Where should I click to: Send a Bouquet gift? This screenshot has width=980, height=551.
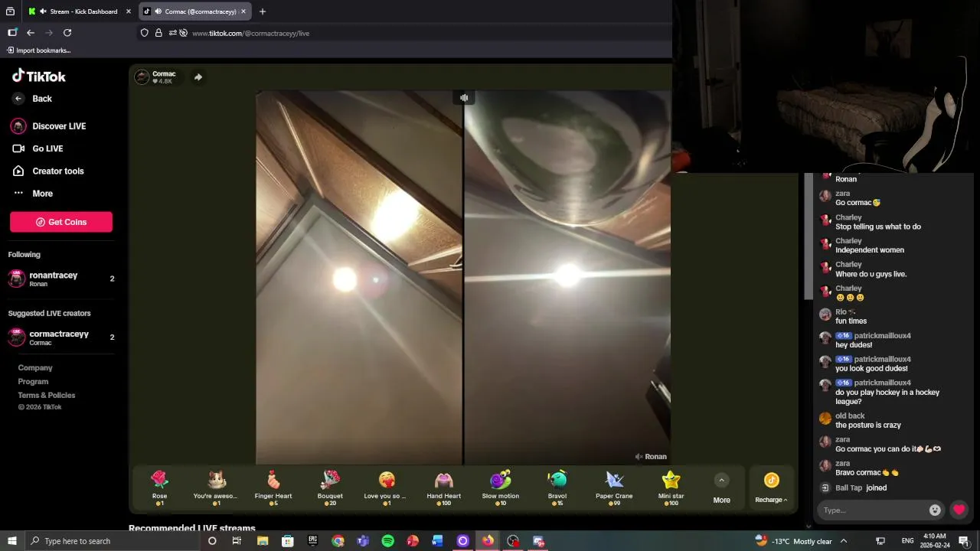(330, 487)
